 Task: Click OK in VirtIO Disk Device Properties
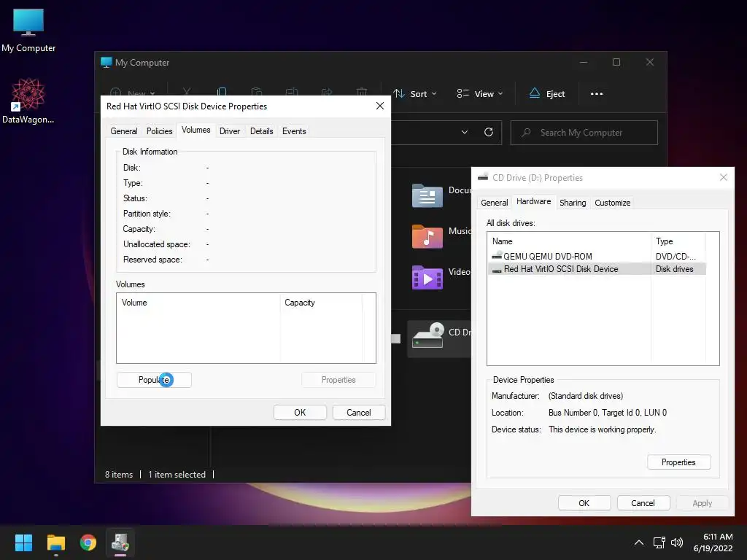point(300,413)
